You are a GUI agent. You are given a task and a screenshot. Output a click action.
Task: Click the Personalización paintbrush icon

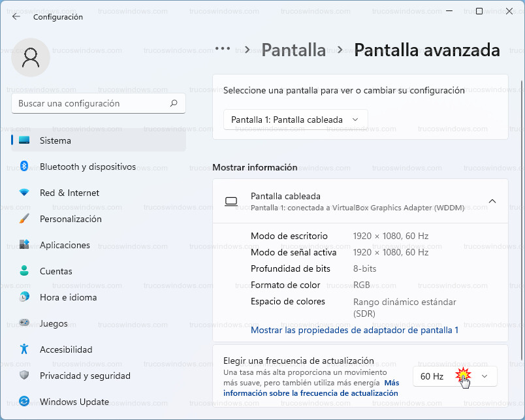pyautogui.click(x=24, y=219)
